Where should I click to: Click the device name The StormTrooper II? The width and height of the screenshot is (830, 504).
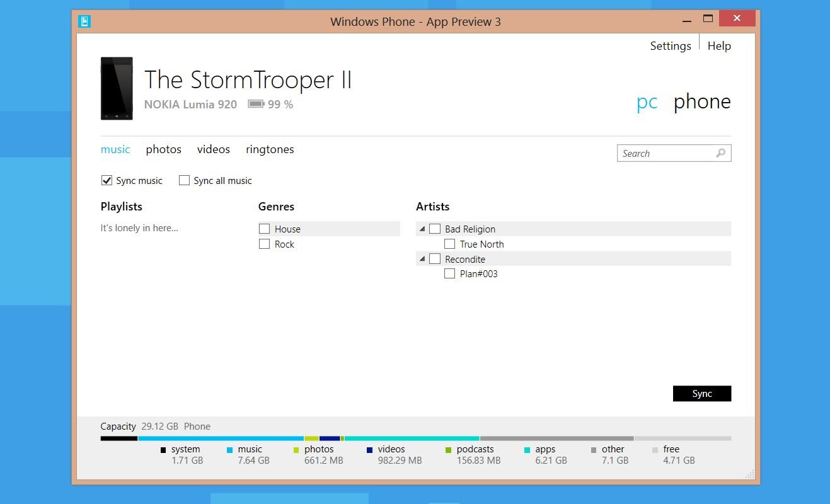[248, 80]
